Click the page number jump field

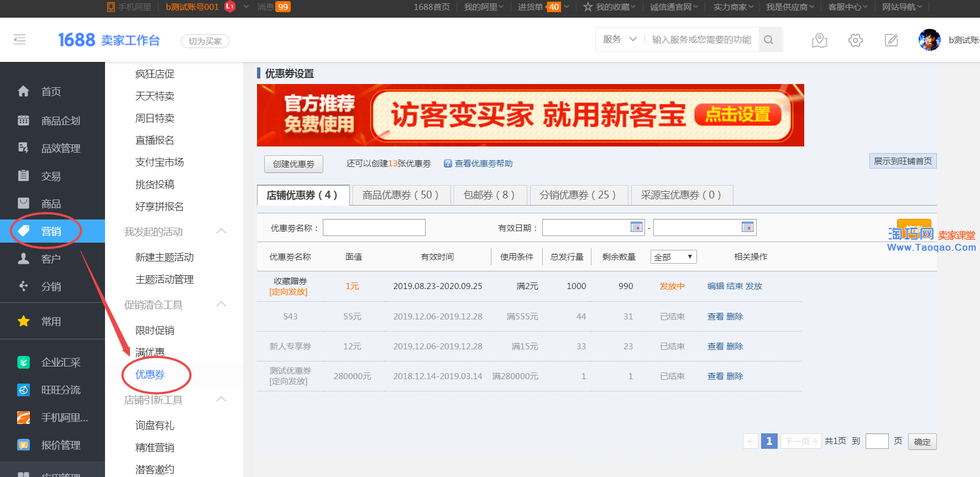[877, 441]
